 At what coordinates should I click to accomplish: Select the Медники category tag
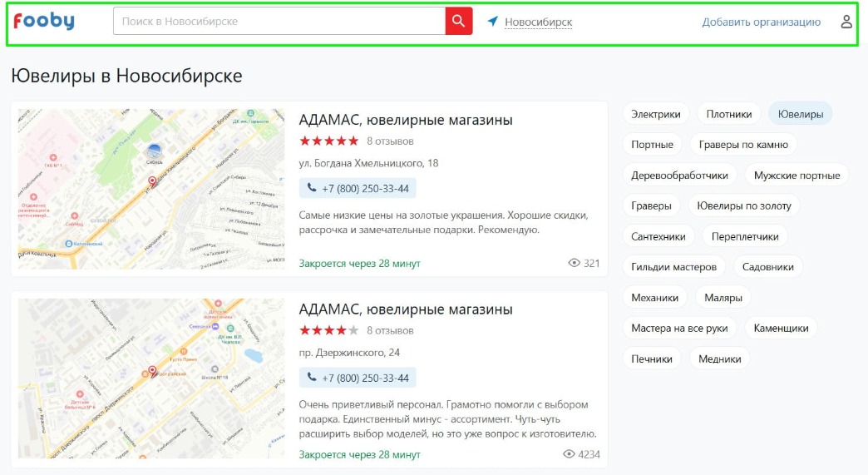point(720,359)
